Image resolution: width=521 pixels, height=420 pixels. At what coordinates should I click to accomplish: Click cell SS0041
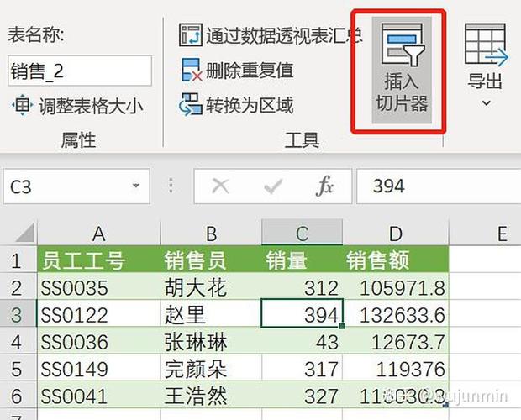click(x=99, y=396)
